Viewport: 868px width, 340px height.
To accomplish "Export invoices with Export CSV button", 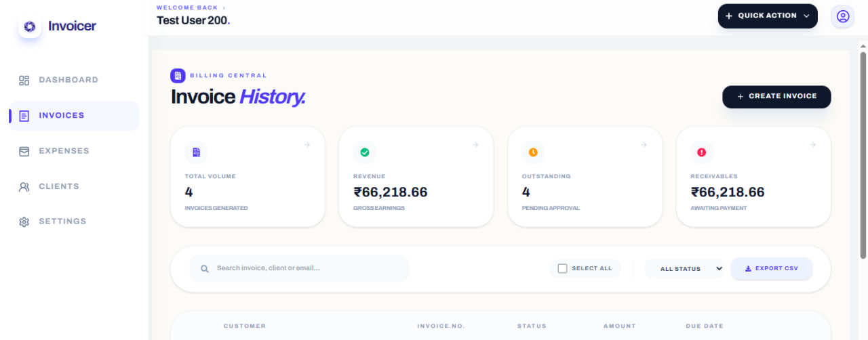I will [771, 269].
